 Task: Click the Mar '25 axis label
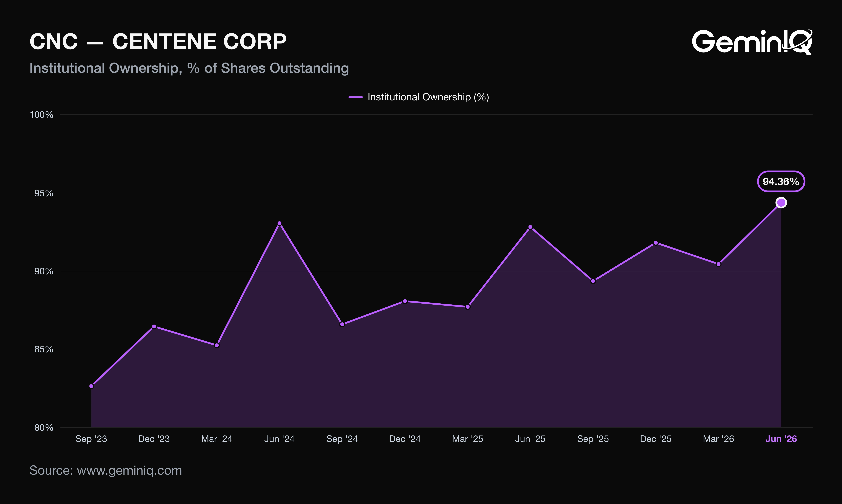467,439
